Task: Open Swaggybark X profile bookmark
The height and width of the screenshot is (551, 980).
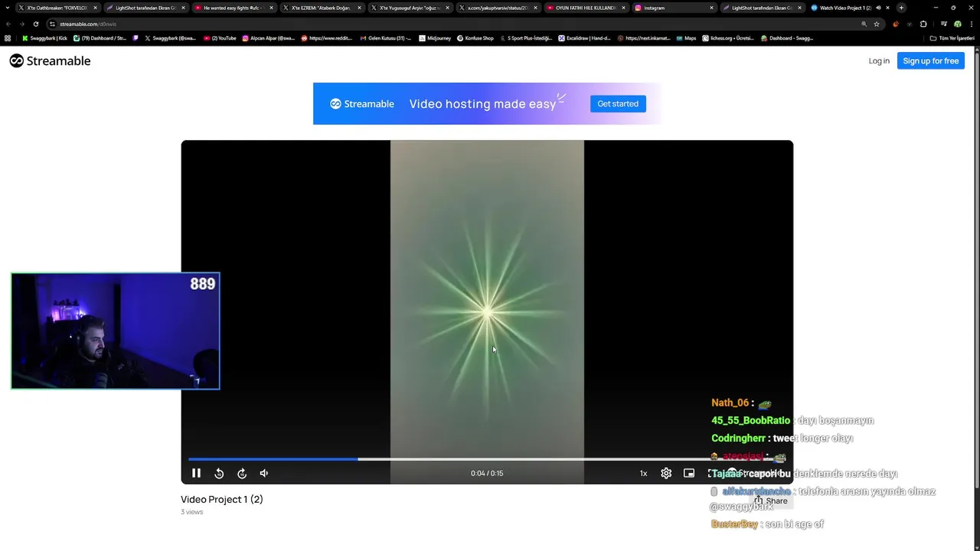Action: [x=170, y=37]
